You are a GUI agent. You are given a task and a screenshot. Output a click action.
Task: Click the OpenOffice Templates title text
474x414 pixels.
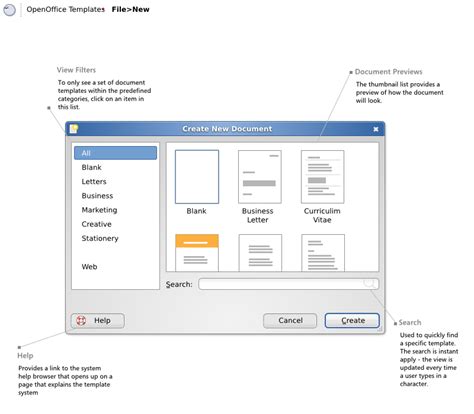(66, 9)
